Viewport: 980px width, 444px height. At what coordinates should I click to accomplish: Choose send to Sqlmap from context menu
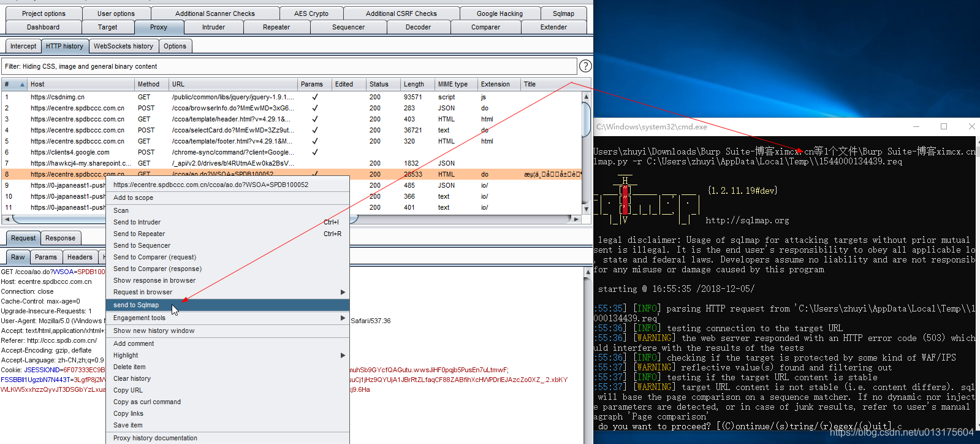point(227,305)
